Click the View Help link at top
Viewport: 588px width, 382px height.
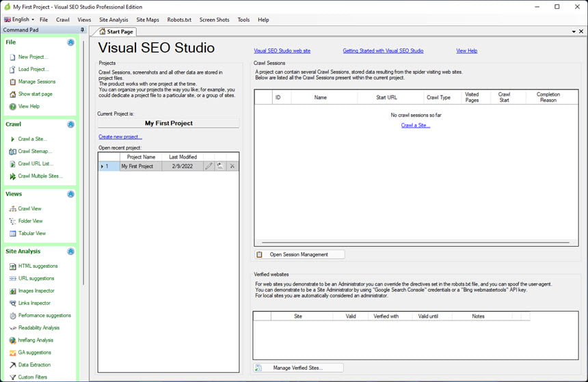[x=466, y=51]
